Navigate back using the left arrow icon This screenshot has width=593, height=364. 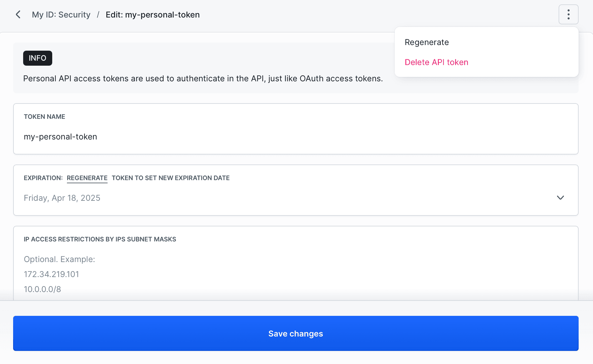click(18, 14)
